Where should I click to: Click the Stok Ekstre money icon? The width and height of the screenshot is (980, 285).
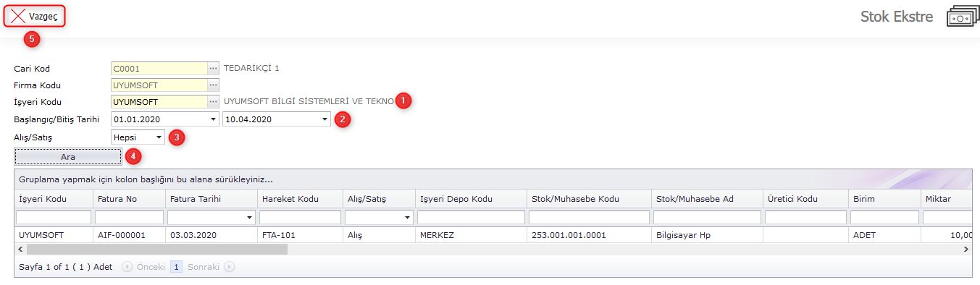963,17
